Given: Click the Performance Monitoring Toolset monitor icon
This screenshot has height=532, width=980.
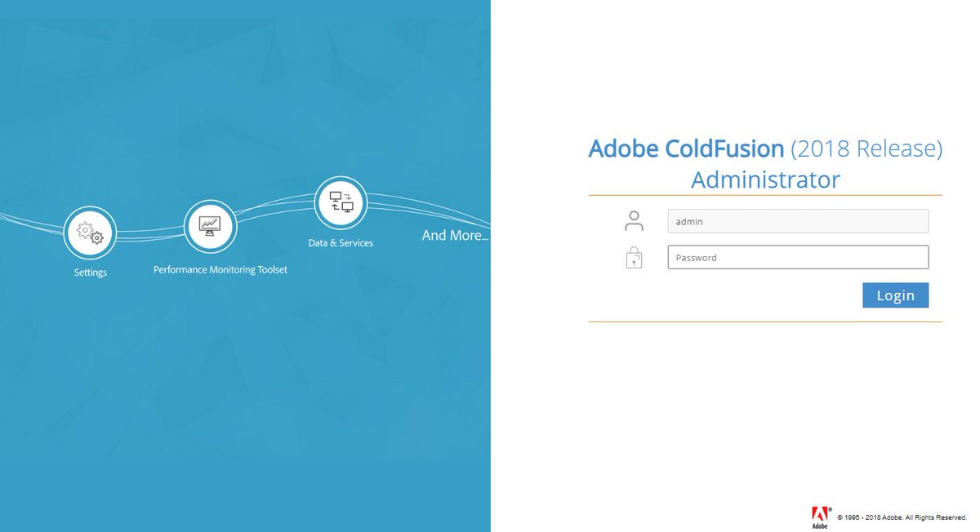Looking at the screenshot, I should point(211,225).
